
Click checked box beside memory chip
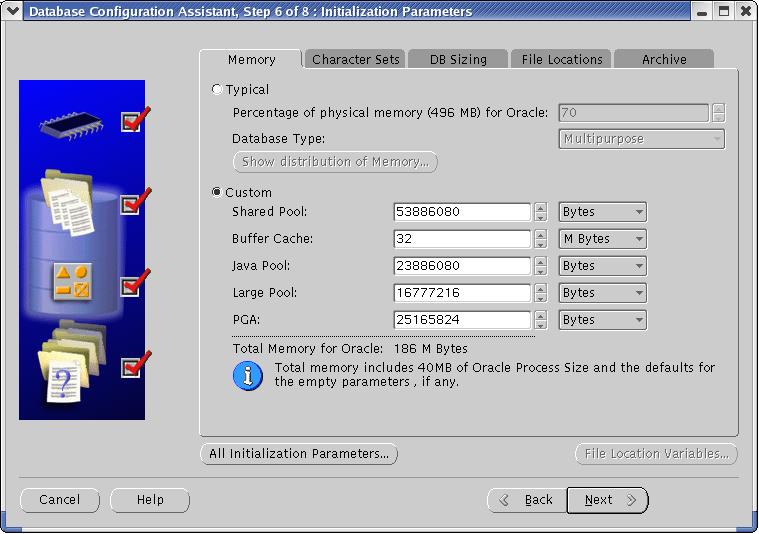(131, 122)
